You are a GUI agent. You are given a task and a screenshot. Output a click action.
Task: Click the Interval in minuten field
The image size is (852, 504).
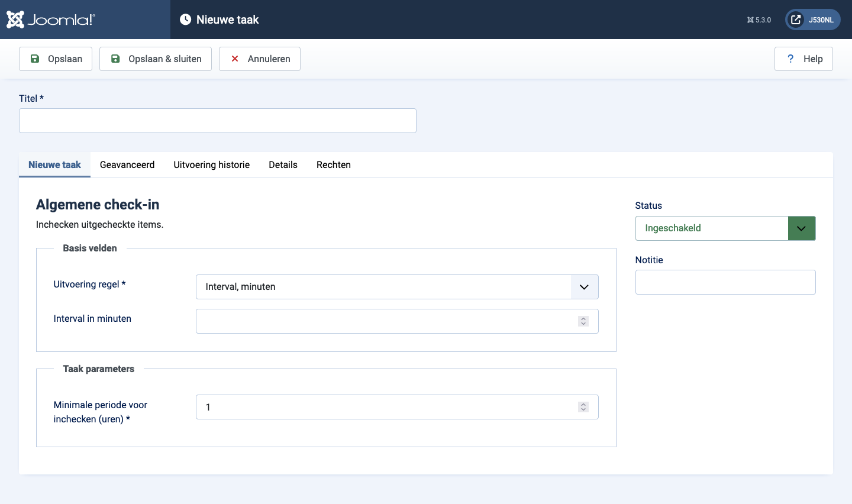[x=397, y=321]
